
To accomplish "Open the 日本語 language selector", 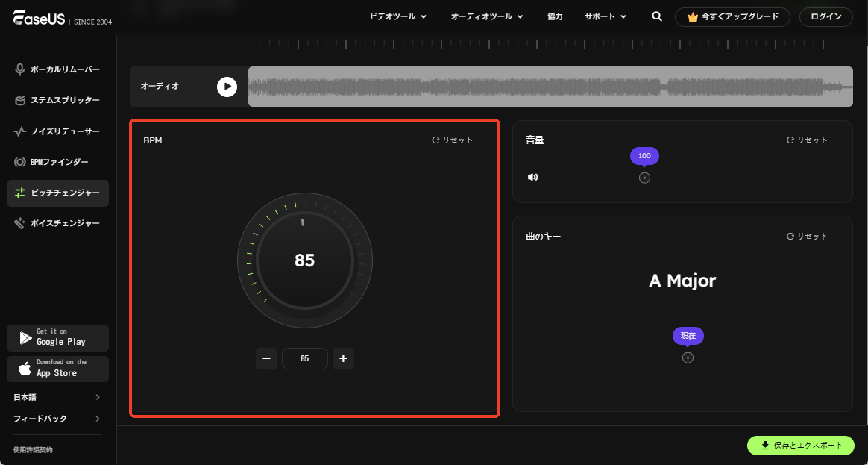I will click(57, 397).
